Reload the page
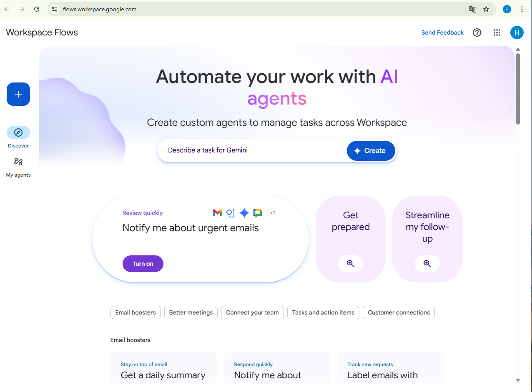 pyautogui.click(x=37, y=9)
